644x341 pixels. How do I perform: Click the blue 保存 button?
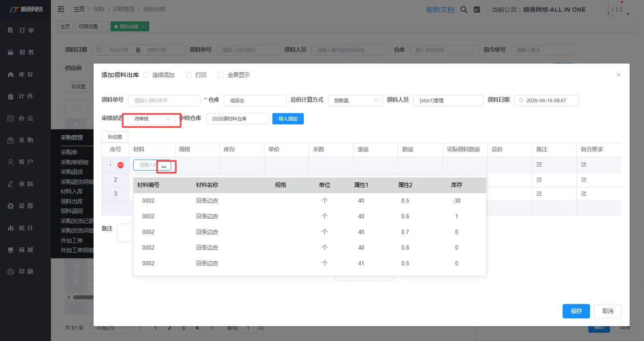[x=576, y=311]
